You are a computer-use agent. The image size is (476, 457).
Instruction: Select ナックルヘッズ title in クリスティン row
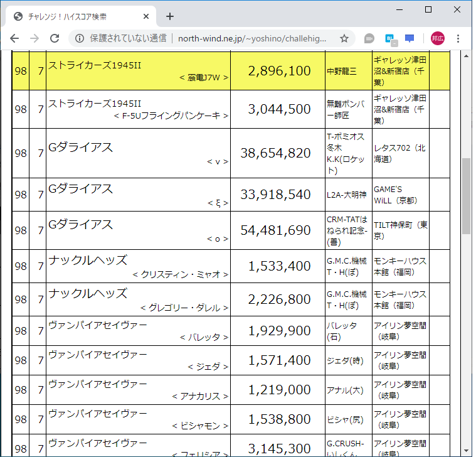pos(88,261)
